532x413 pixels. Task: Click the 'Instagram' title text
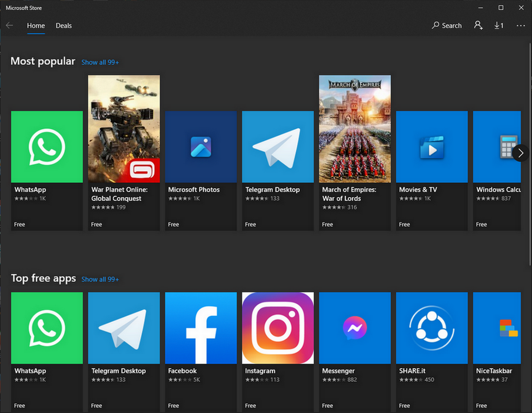260,371
